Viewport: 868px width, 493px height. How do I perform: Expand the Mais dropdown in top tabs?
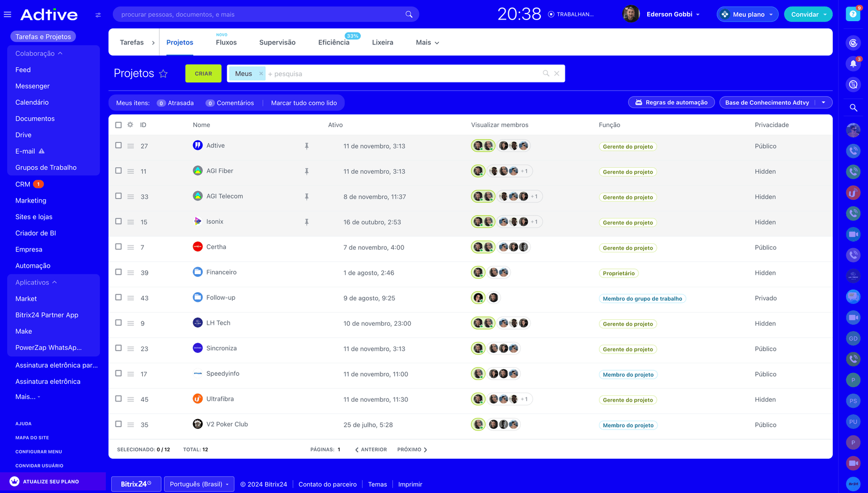point(427,42)
